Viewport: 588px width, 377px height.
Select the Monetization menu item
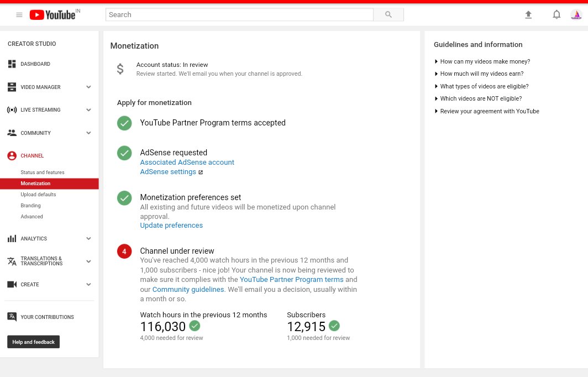point(49,184)
